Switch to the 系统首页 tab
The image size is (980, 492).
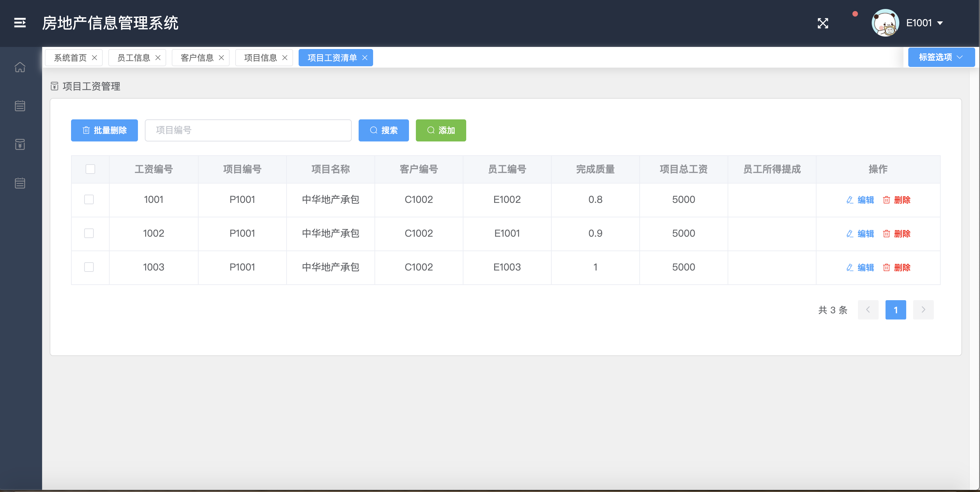click(x=70, y=58)
